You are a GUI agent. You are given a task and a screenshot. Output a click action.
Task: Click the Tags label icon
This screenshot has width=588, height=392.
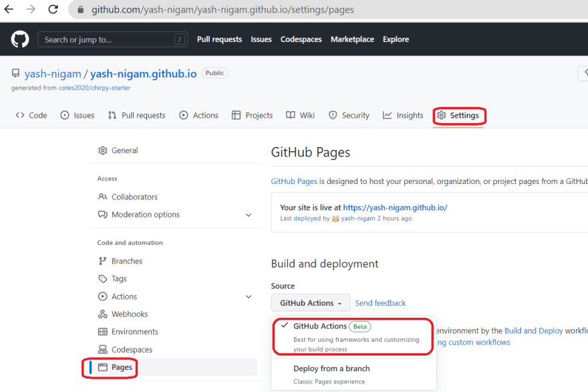coord(102,278)
